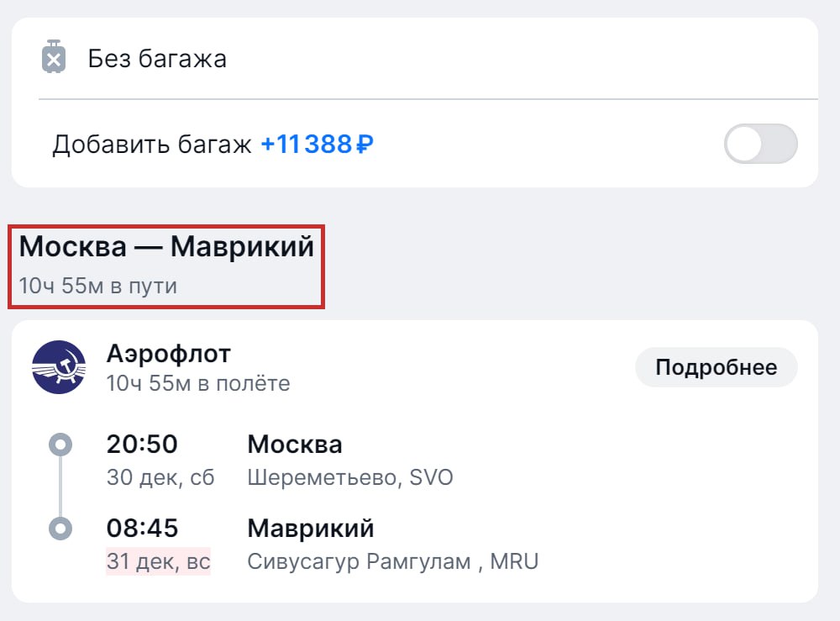Click the crossed-out suitcase no-baggage icon
Screen dimensions: 840x621
53,58
